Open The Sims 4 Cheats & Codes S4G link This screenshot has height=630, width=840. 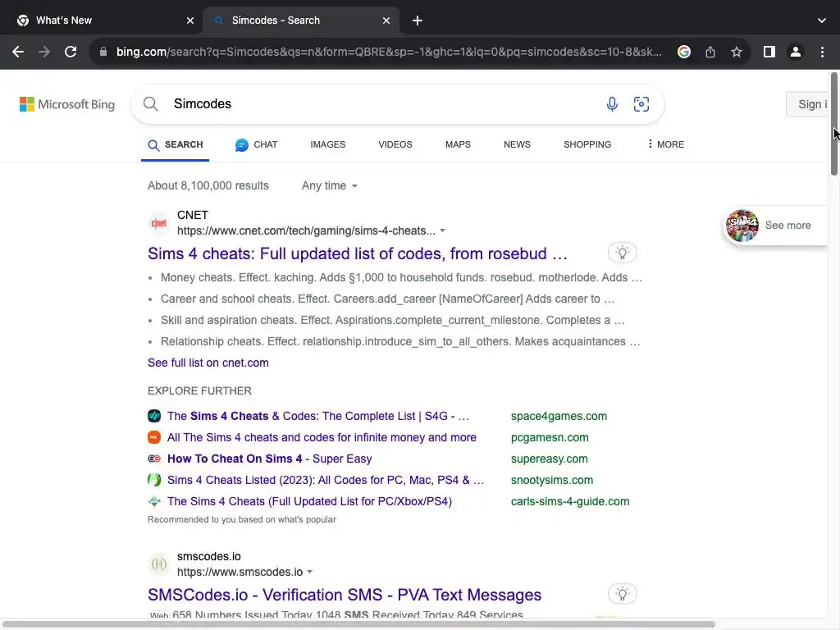point(318,416)
